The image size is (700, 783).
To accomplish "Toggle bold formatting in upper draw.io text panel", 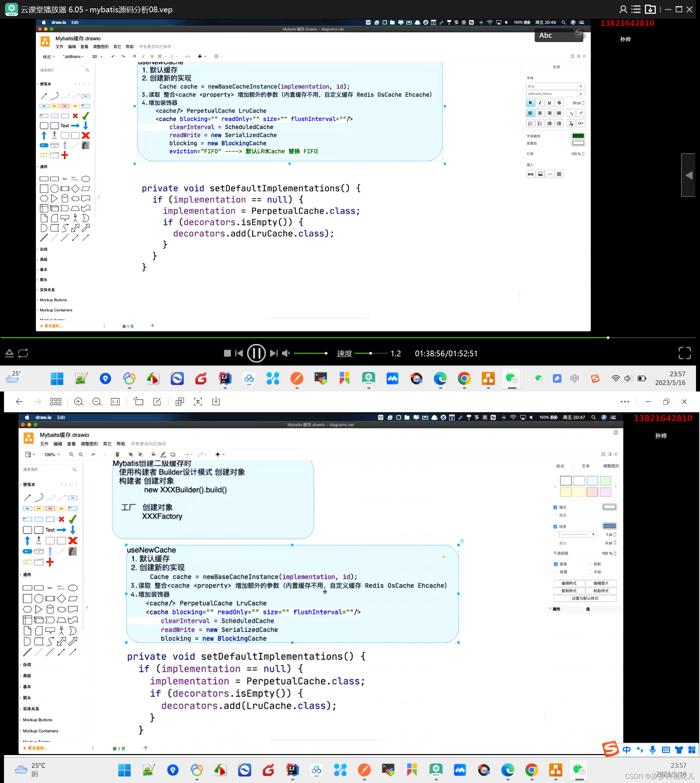I will [x=530, y=103].
